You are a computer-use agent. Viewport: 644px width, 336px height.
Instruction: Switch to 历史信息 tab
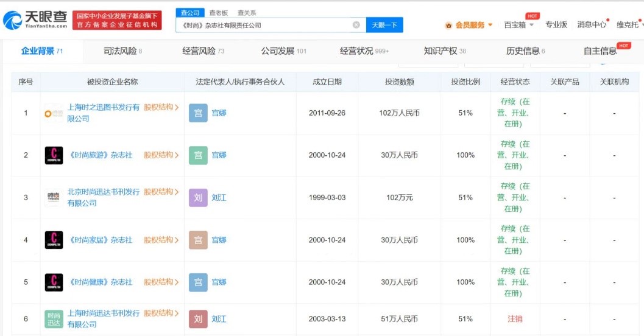pyautogui.click(x=525, y=51)
